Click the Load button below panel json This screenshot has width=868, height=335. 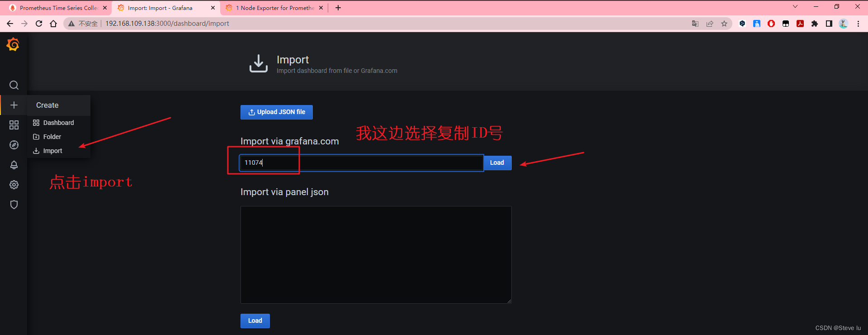(255, 321)
